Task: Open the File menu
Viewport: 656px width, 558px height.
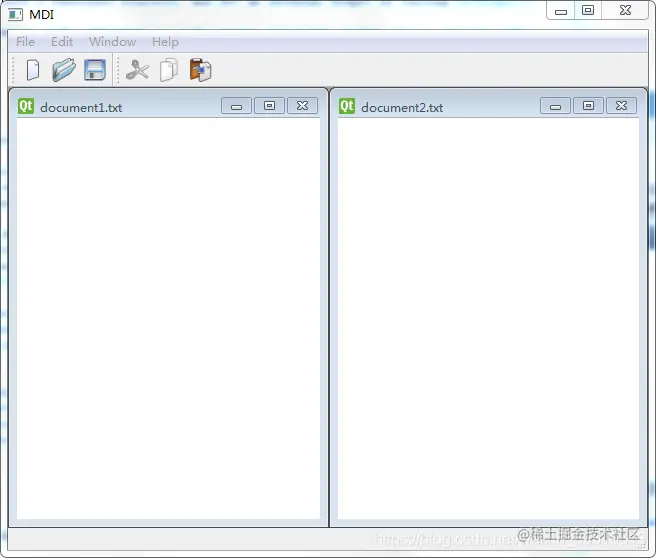Action: click(x=25, y=42)
